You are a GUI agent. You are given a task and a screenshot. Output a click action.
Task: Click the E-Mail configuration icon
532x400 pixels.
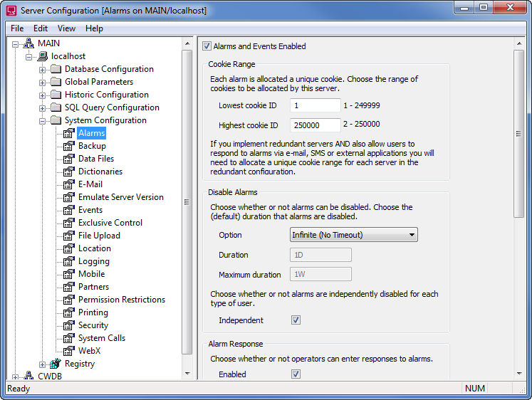(69, 184)
